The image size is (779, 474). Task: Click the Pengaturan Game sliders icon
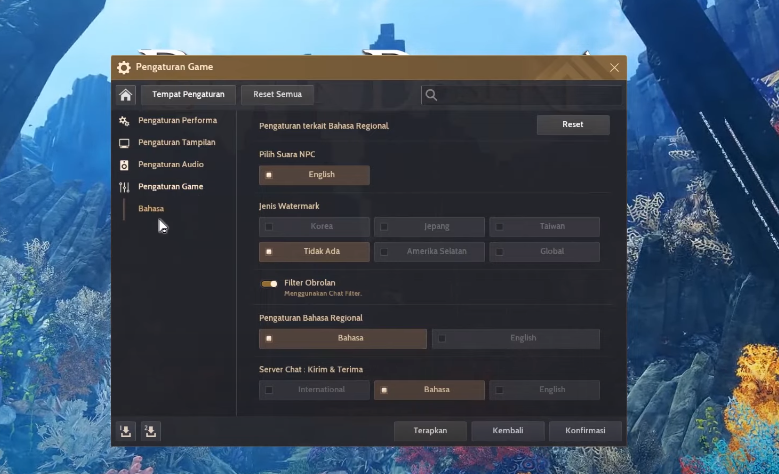(124, 187)
